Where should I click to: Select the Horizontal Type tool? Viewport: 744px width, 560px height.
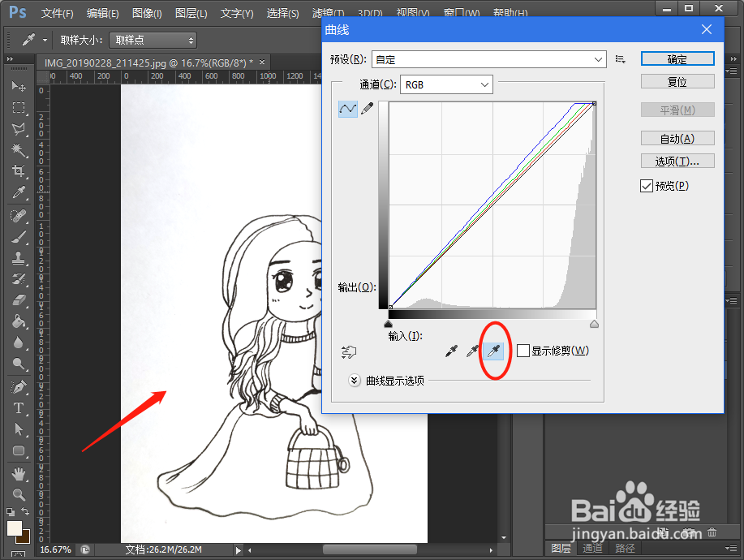[x=19, y=408]
